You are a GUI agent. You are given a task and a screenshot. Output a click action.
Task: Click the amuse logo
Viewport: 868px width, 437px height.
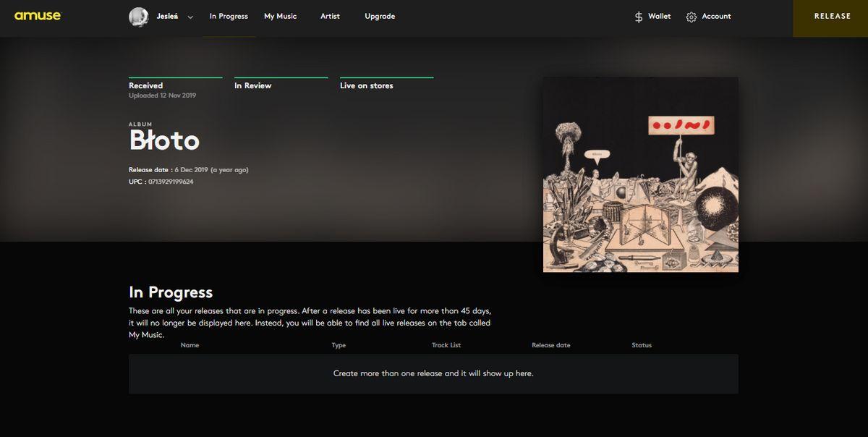coord(38,16)
